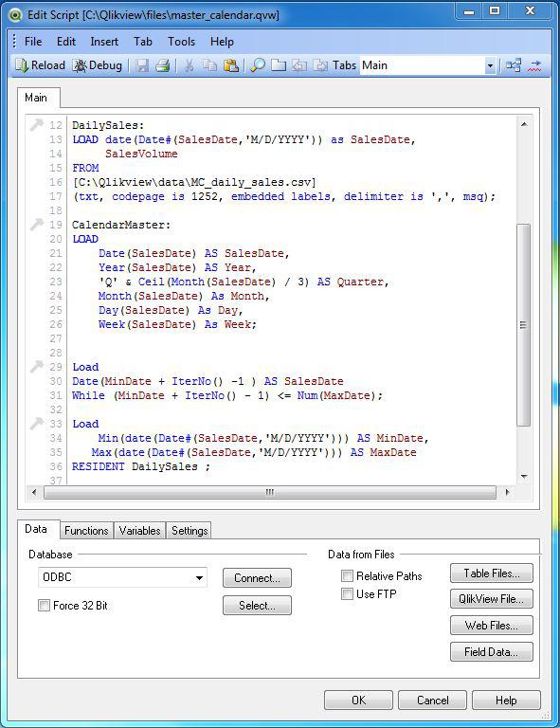Image resolution: width=560 pixels, height=728 pixels.
Task: Open the Tools menu
Action: [x=181, y=42]
